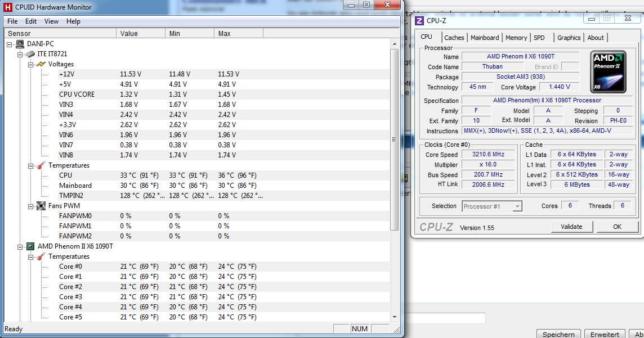Screen dimensions: 644x338
Task: Select the VIN3 row
Action: tap(224, 105)
